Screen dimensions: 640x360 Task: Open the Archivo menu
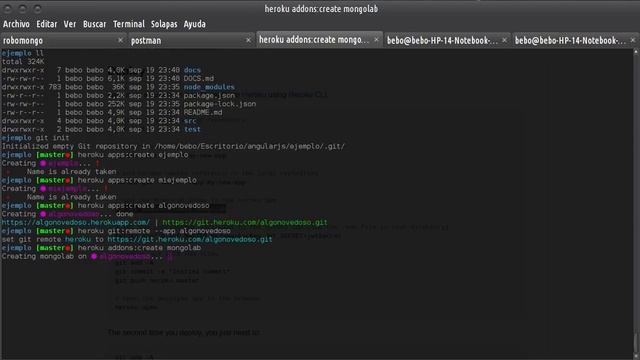pos(16,24)
